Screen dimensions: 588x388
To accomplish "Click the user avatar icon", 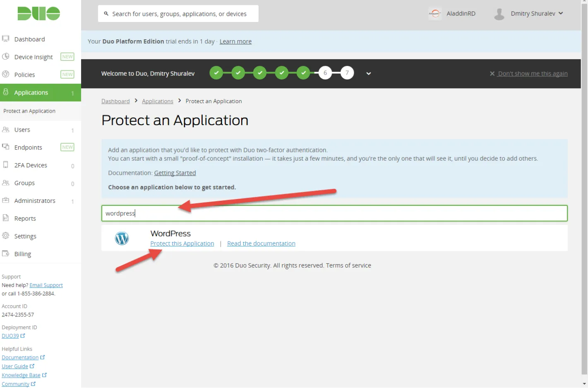I will click(x=499, y=14).
